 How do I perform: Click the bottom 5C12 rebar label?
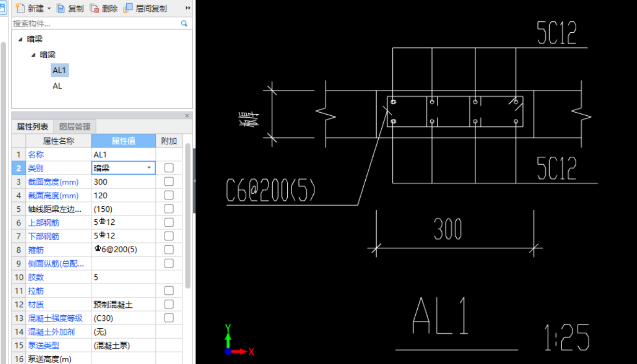(x=556, y=168)
